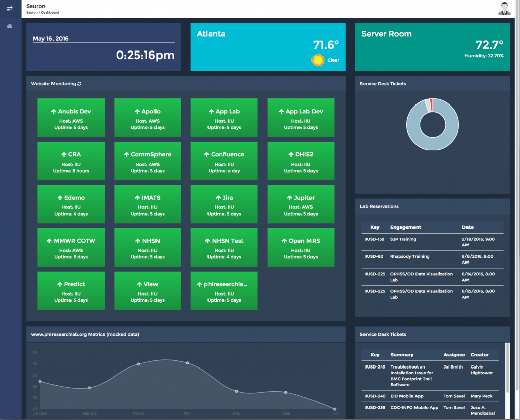
Task: Select the S3P Training engagement
Action: pyautogui.click(x=403, y=239)
